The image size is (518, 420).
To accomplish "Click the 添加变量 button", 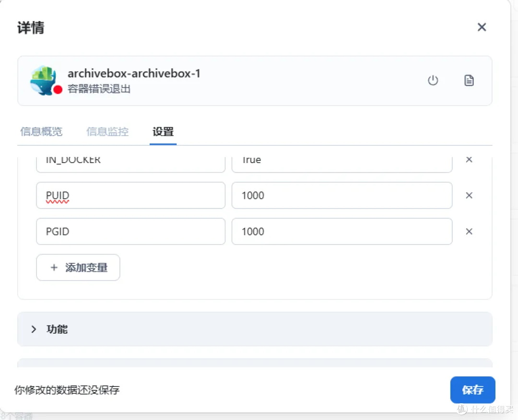I will (x=78, y=268).
